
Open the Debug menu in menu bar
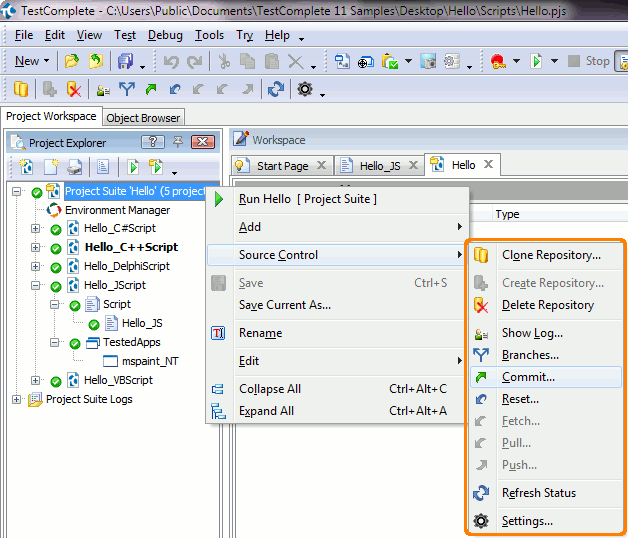pos(165,35)
